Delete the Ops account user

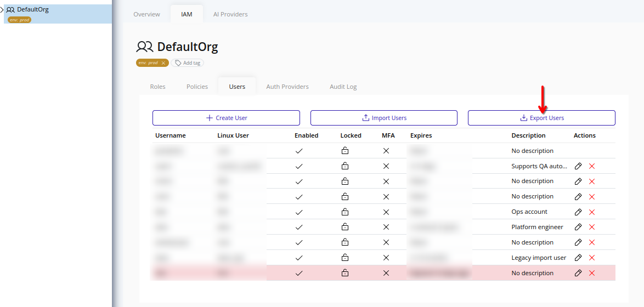592,212
